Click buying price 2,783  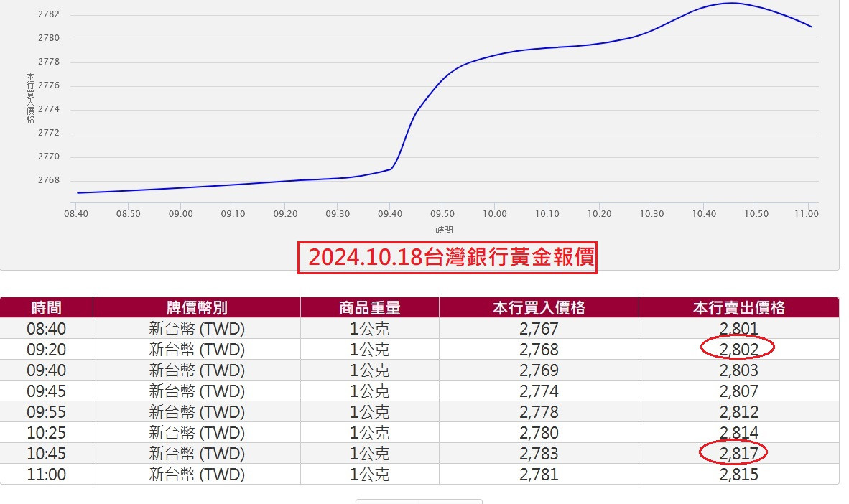coord(539,454)
